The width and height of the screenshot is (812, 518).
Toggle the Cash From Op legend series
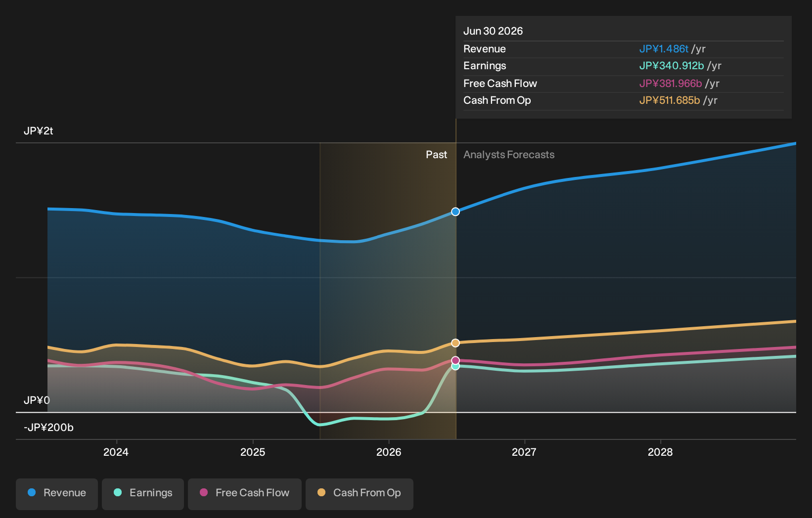point(360,494)
